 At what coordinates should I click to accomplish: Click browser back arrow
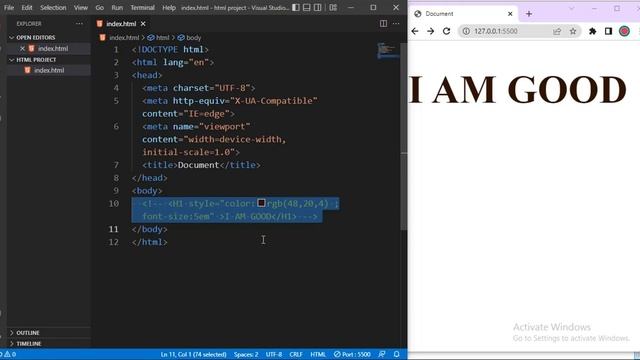(x=415, y=31)
